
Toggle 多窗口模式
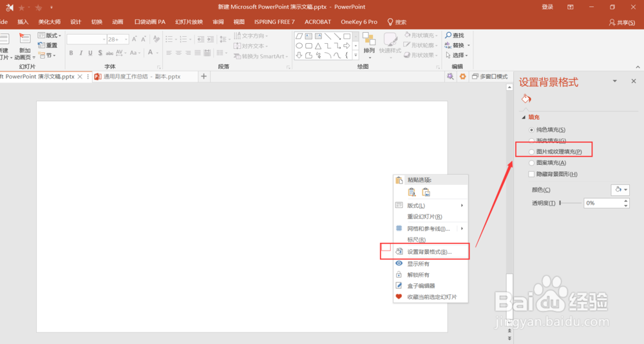click(x=490, y=77)
